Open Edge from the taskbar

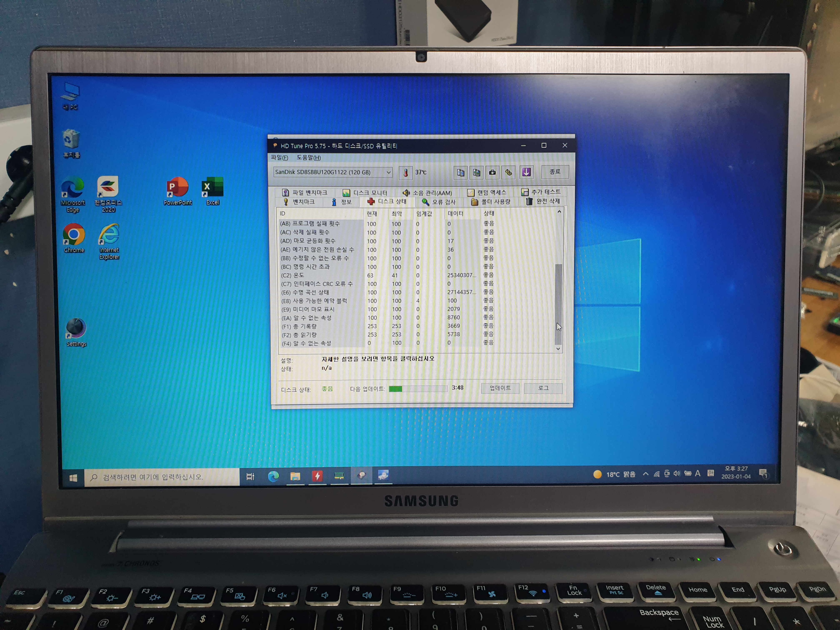point(273,476)
